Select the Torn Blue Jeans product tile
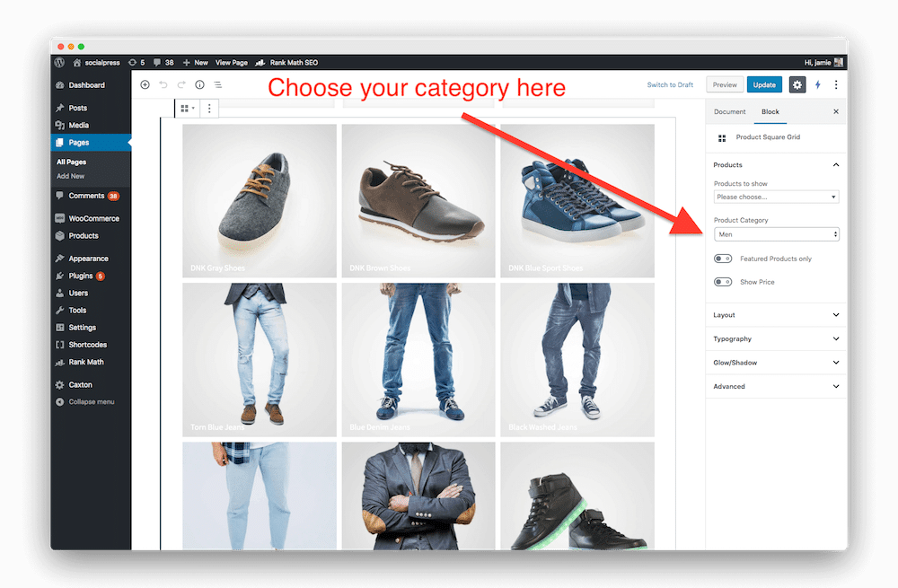Viewport: 898px width, 588px height. point(260,360)
